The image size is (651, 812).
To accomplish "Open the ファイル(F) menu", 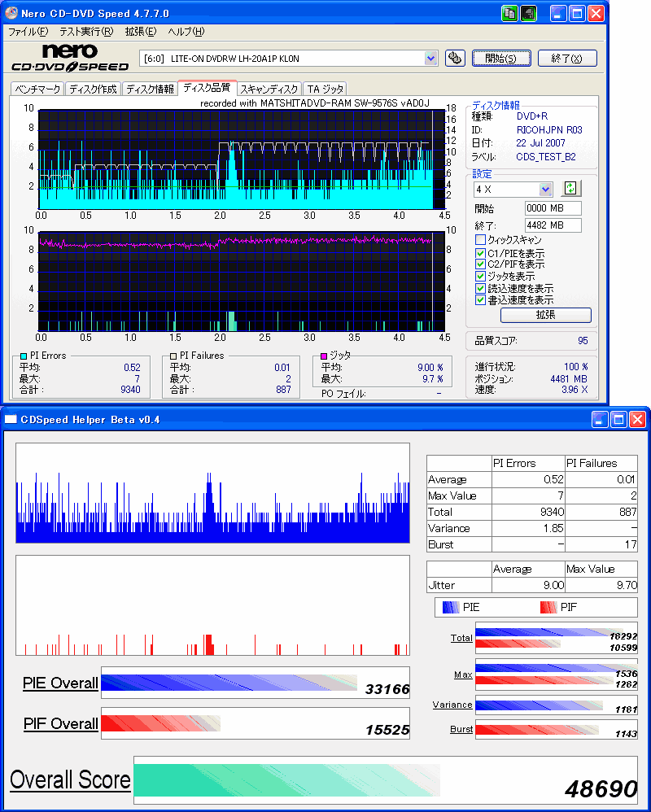I will (x=28, y=32).
